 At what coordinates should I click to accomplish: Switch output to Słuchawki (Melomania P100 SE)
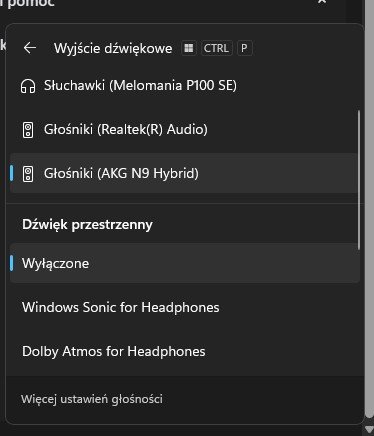(183, 86)
